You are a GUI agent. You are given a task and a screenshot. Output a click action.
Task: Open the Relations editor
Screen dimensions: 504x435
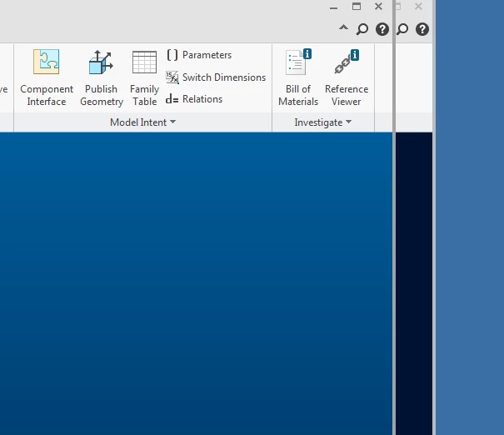pos(194,99)
